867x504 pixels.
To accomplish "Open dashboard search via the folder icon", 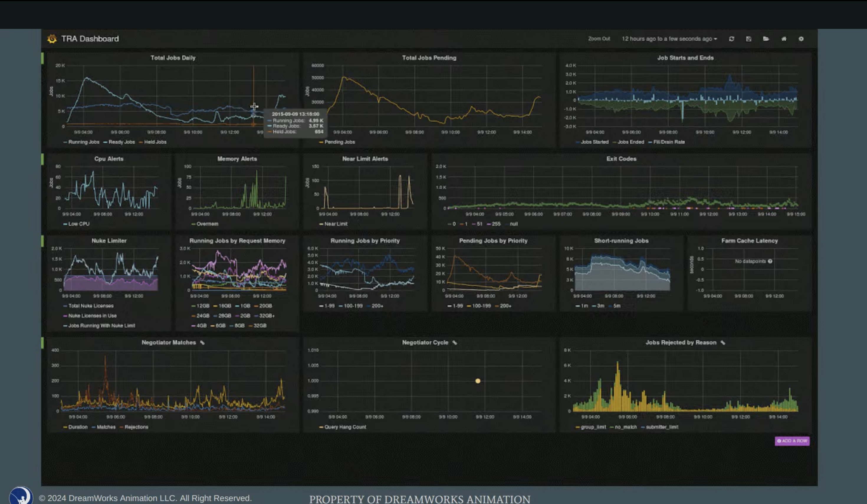I will click(766, 39).
